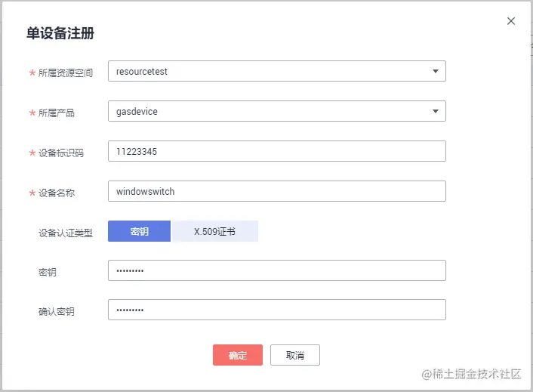Screen dimensions: 533x392
Task: Open the 所属产品 dropdown arrow
Action: [435, 111]
